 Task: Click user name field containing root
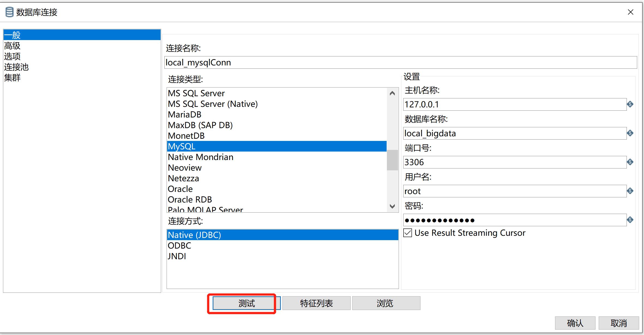click(x=515, y=191)
